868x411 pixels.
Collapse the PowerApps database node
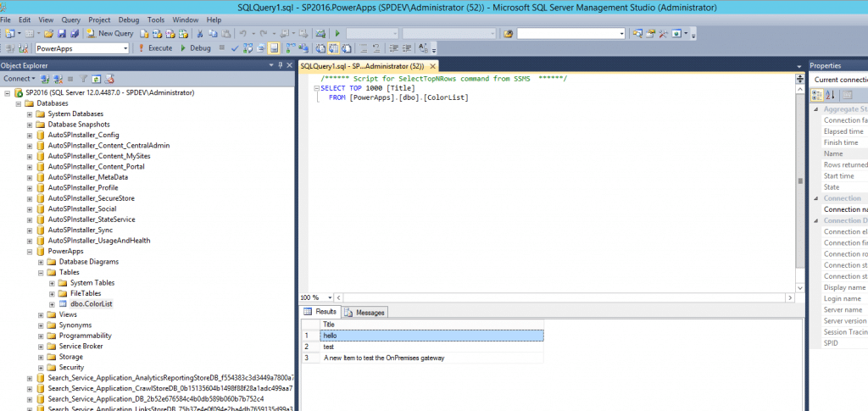coord(30,251)
